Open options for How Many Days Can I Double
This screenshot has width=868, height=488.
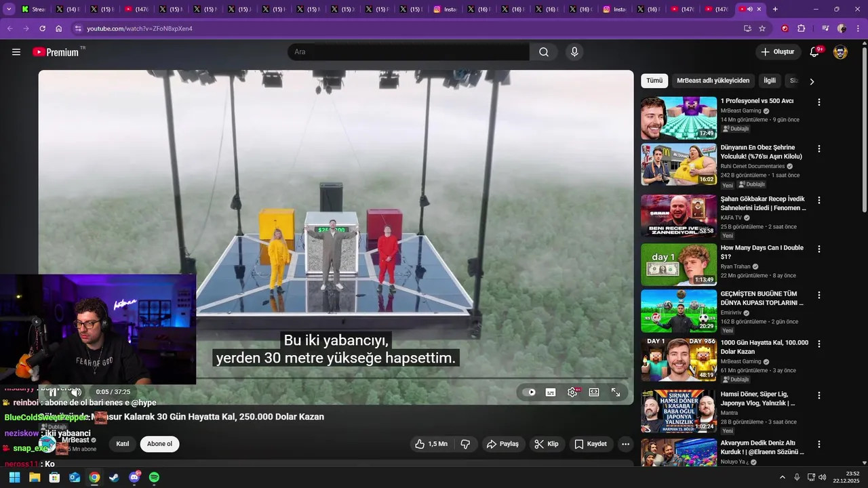[x=819, y=249]
